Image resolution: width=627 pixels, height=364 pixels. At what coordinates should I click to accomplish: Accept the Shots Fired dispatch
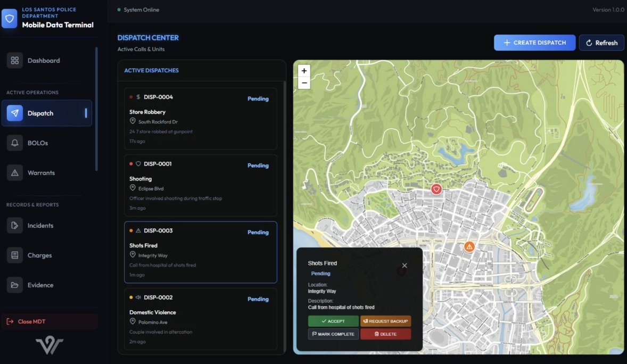tap(333, 321)
